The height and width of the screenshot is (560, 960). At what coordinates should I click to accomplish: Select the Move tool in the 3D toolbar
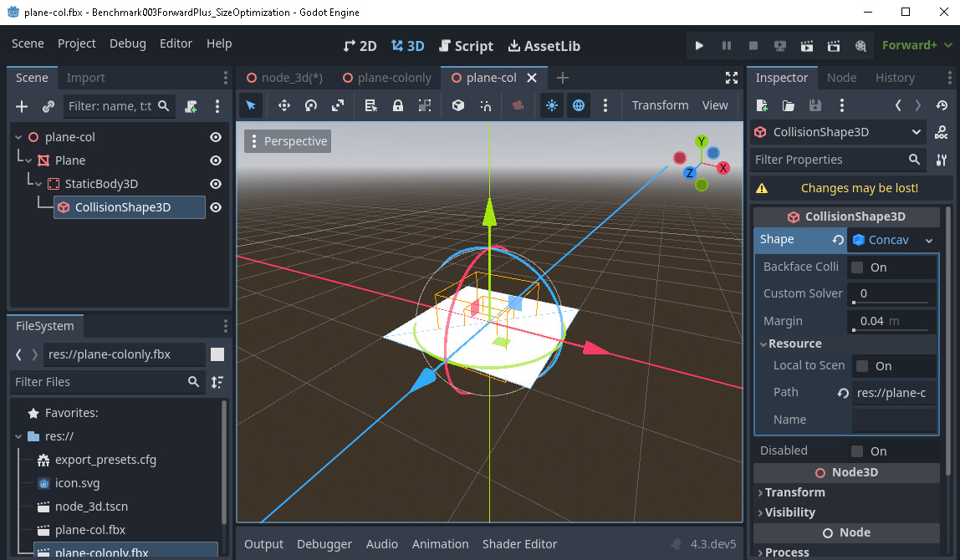284,104
